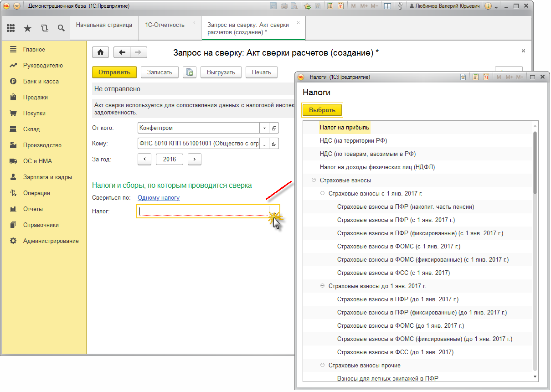Open Search magnifier icon in tools panel
Viewport: 551px width, 392px height.
tap(61, 28)
